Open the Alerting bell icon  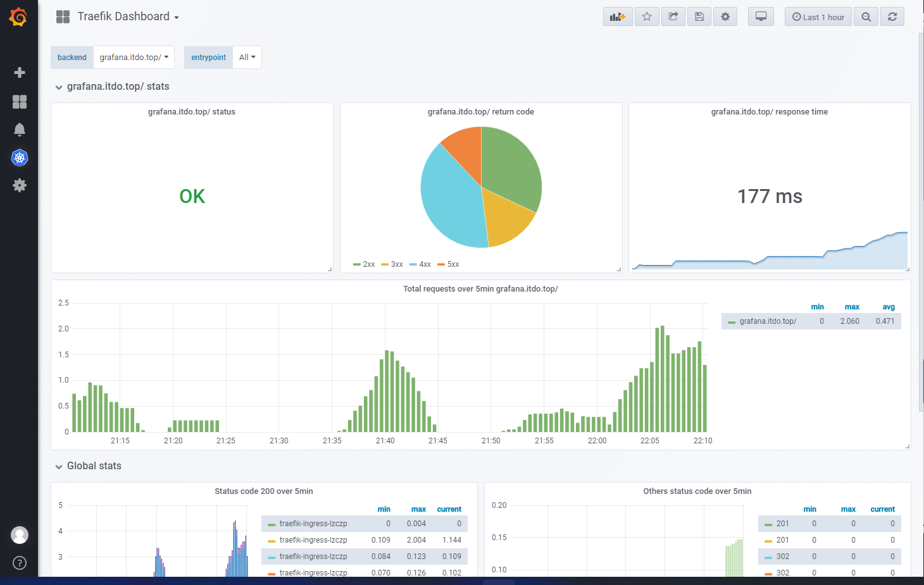[20, 130]
